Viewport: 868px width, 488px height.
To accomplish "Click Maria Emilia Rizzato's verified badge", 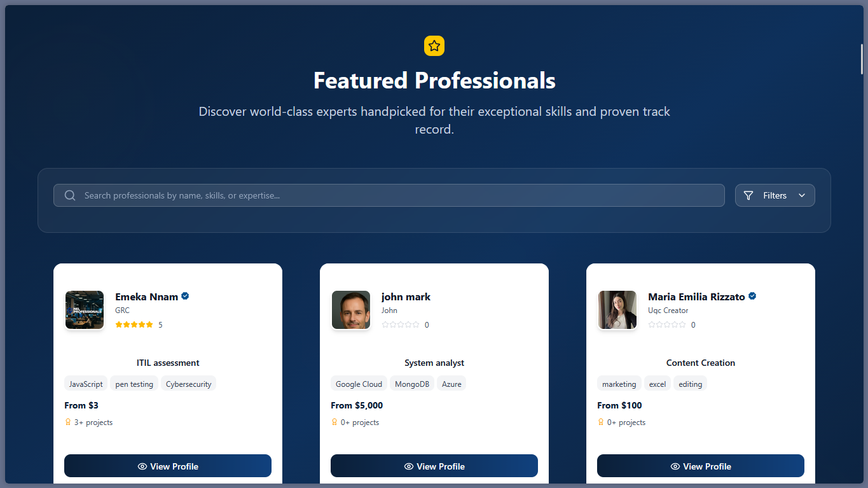I will [752, 296].
